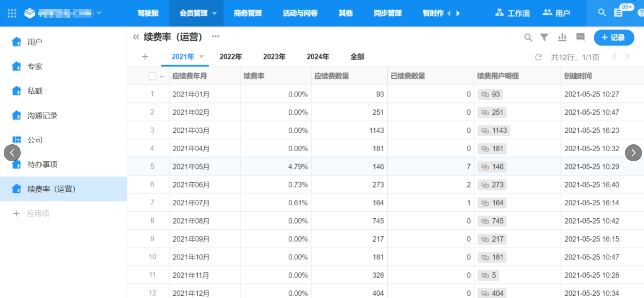Open the 会员管理 menu
The image size is (644, 298).
193,13
